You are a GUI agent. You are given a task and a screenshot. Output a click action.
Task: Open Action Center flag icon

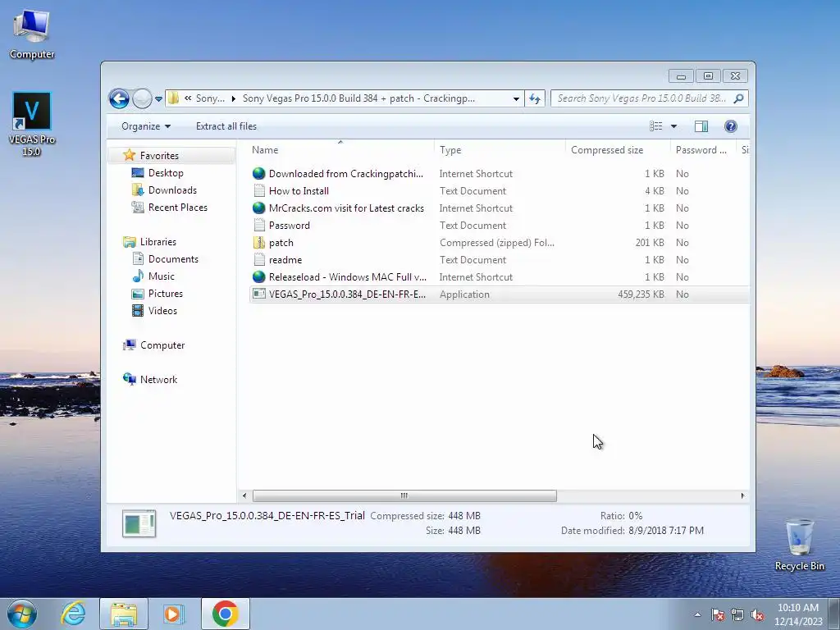click(718, 615)
